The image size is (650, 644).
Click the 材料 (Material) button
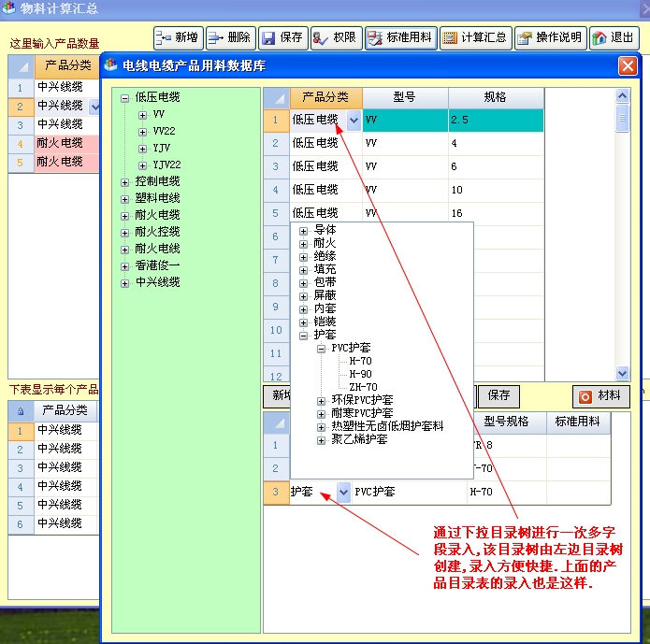coord(600,395)
